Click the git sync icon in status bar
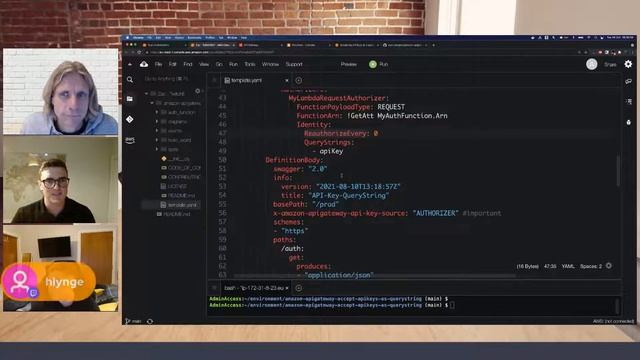This screenshot has width=640, height=360. tap(150, 321)
